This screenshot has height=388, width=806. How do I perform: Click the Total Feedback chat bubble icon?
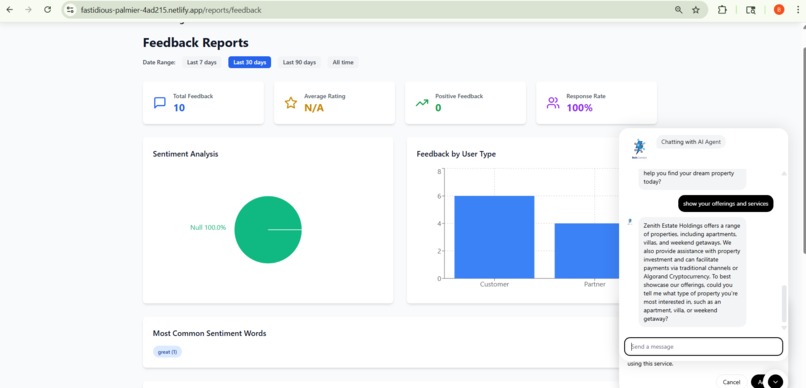pyautogui.click(x=160, y=103)
